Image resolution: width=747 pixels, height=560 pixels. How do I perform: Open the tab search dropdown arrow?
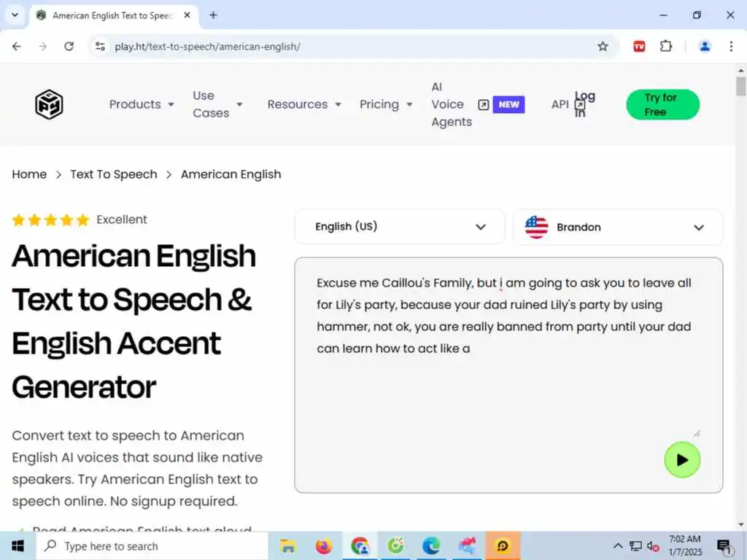[x=15, y=15]
